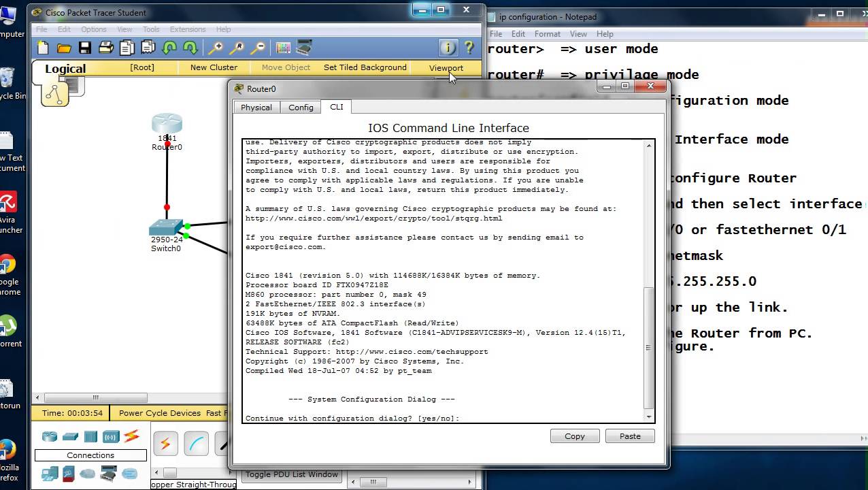Screen dimensions: 868x490
Task: Select the CLI tab of Router0
Action: 337,107
